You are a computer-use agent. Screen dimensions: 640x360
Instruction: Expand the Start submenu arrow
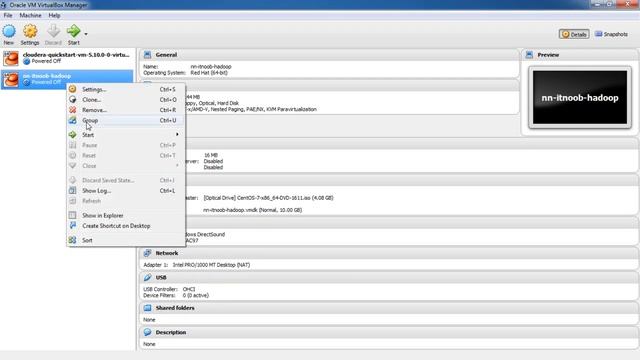177,134
